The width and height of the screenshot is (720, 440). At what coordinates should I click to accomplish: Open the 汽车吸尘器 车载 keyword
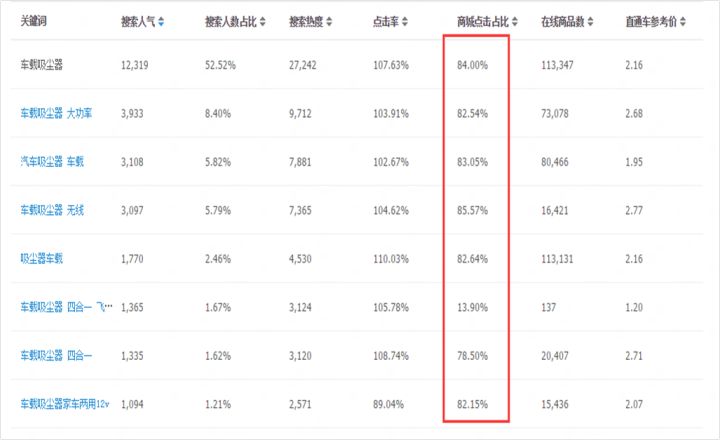52,161
